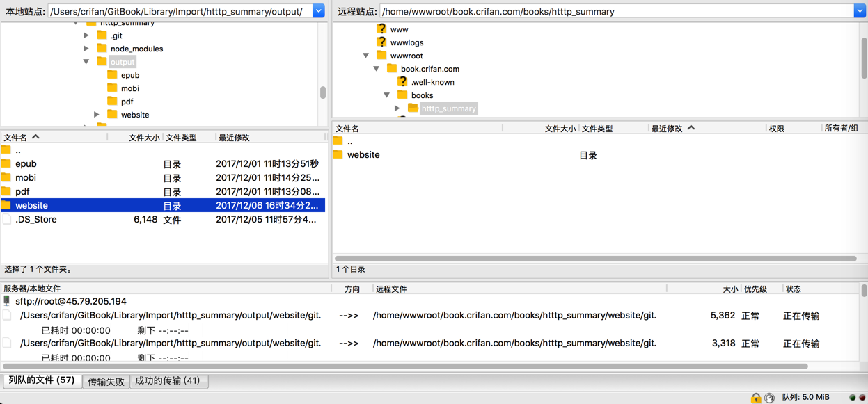Select the sftp://root@45.79.205.194 queue entry
The width and height of the screenshot is (868, 404).
(71, 302)
